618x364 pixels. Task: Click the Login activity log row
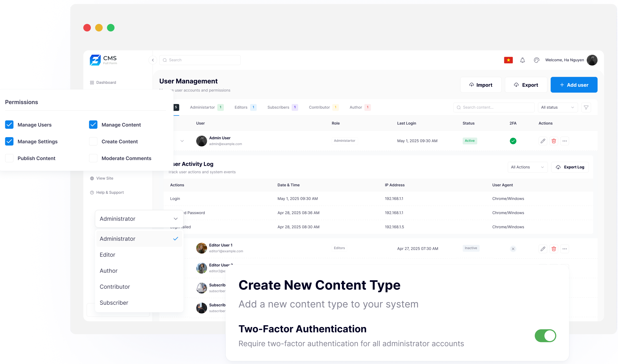(378, 199)
